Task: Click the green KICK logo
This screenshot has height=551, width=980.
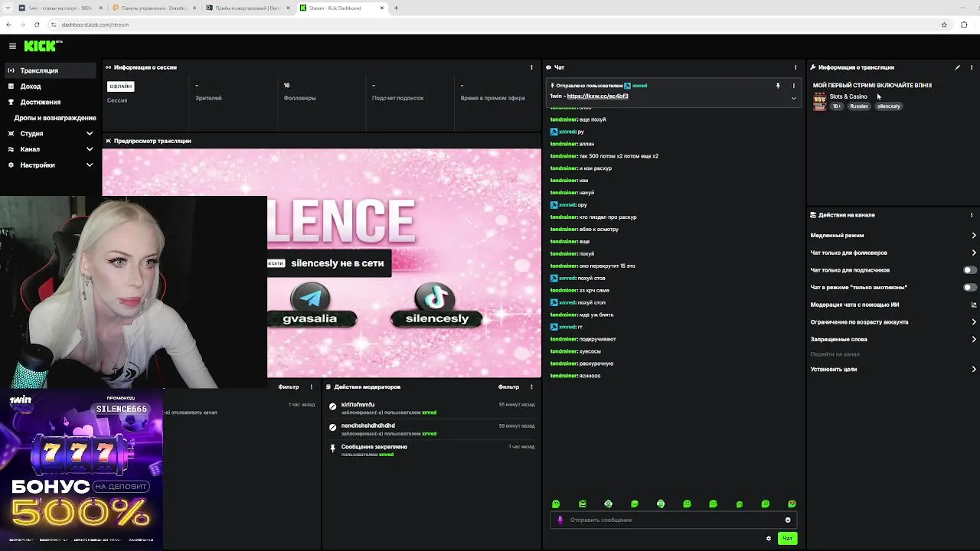Action: pos(41,46)
